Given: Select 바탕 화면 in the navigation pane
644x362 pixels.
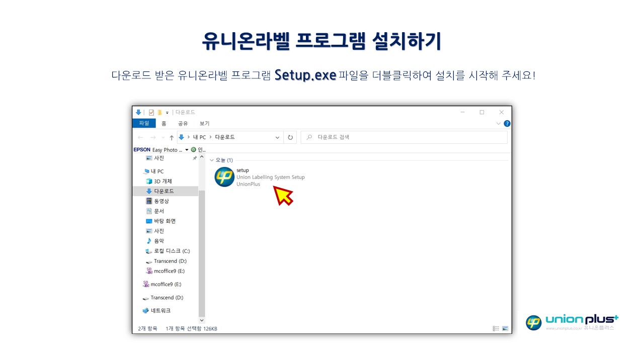Looking at the screenshot, I should [x=165, y=221].
